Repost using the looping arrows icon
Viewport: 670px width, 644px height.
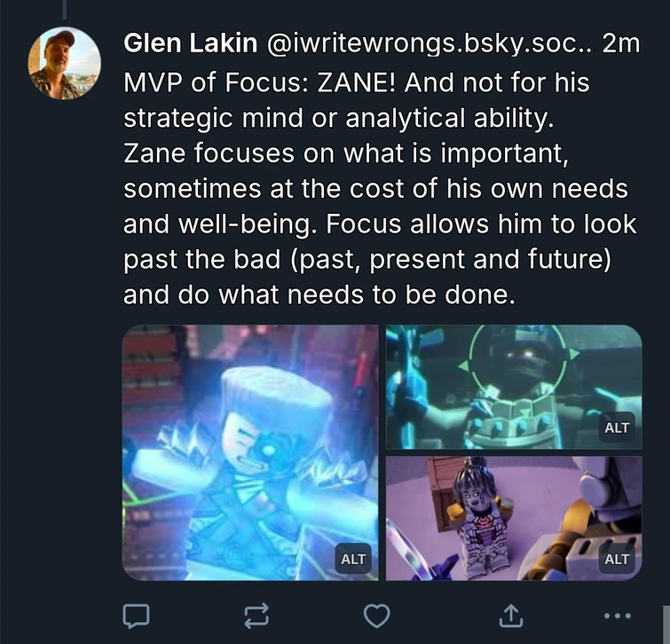tap(256, 616)
